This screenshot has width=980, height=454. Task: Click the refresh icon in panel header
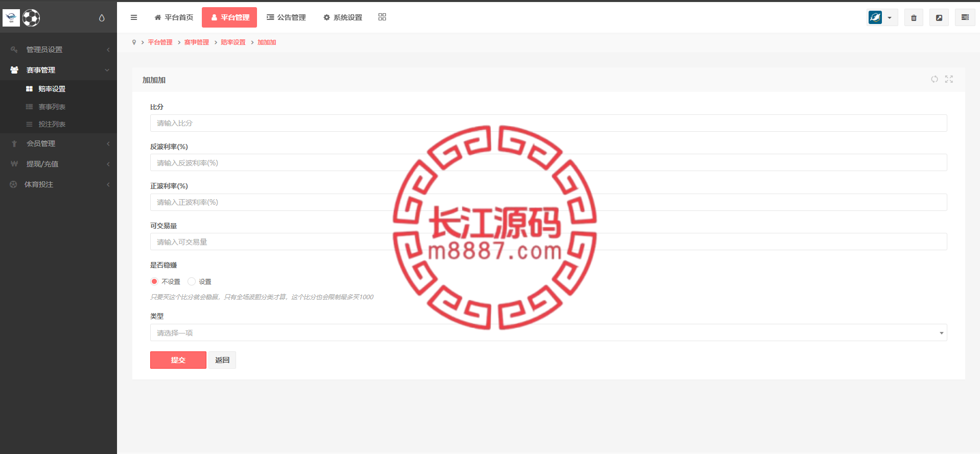(x=935, y=79)
